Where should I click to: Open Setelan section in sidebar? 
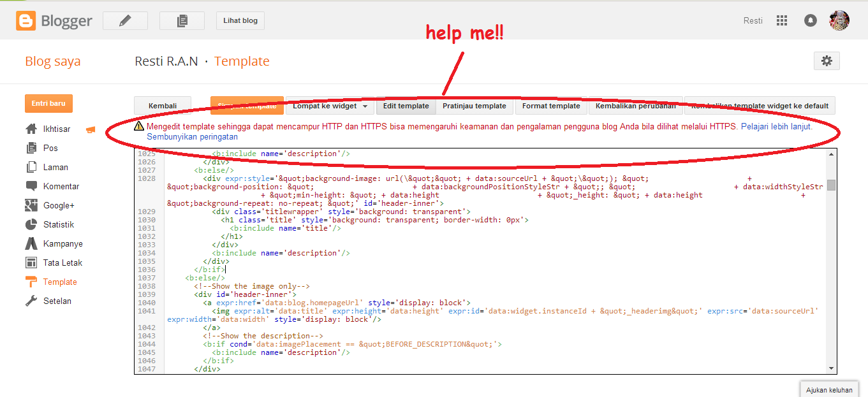click(x=57, y=301)
